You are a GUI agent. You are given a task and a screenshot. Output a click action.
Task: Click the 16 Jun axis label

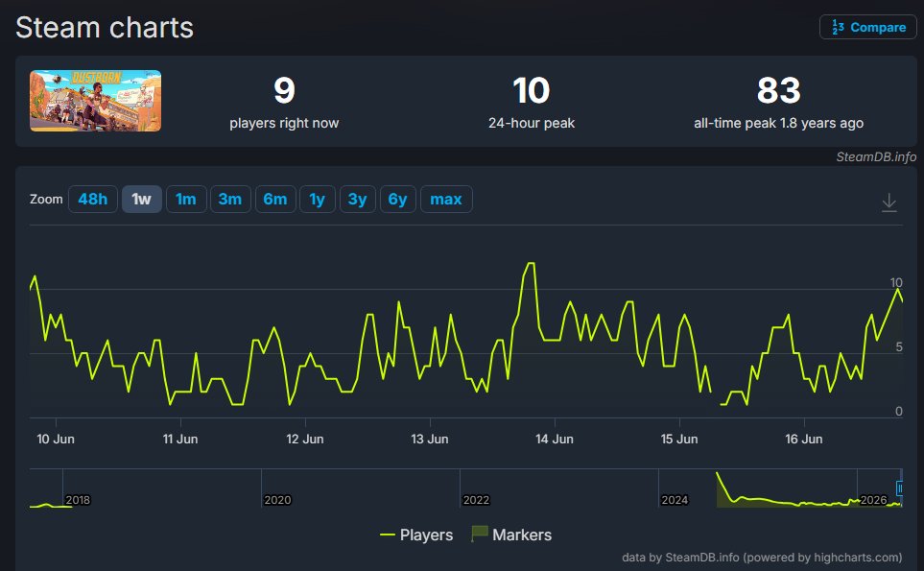pos(804,439)
